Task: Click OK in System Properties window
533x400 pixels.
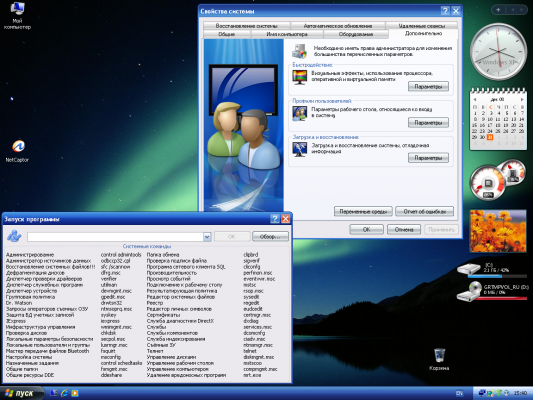Action: click(366, 230)
